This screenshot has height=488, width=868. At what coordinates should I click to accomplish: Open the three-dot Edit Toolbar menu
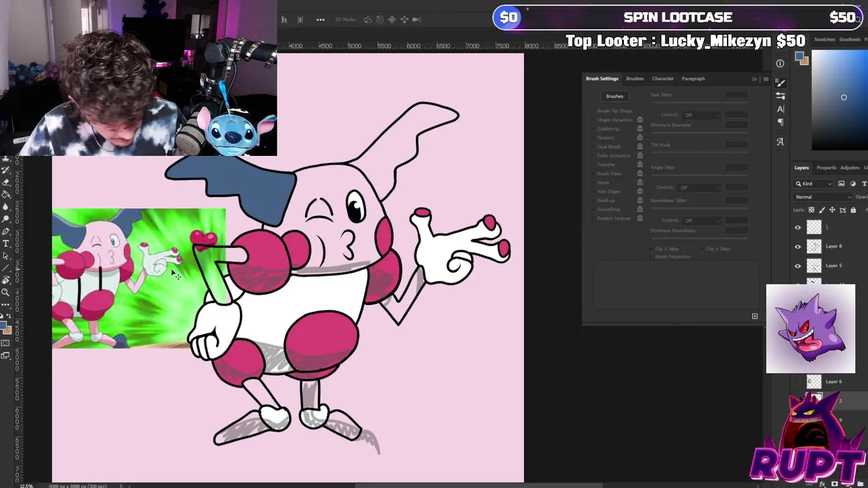coord(5,304)
